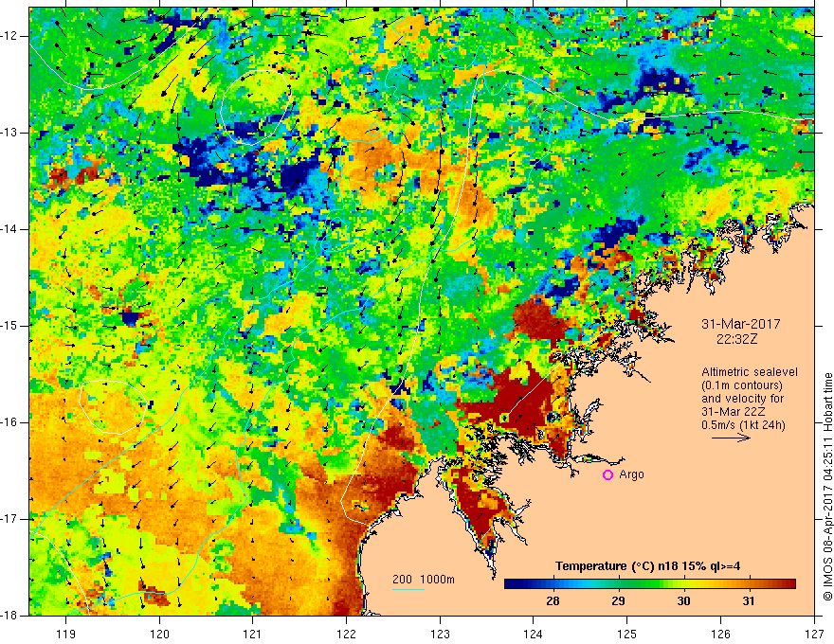Click the 'Temperature (°C) n18 15% ql>=4' title
The image size is (834, 644).
click(x=647, y=566)
